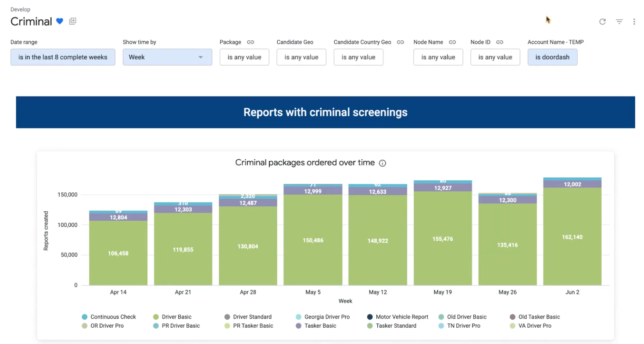Toggle Driver Basic series in legend
This screenshot has height=344, width=644.
click(x=176, y=317)
